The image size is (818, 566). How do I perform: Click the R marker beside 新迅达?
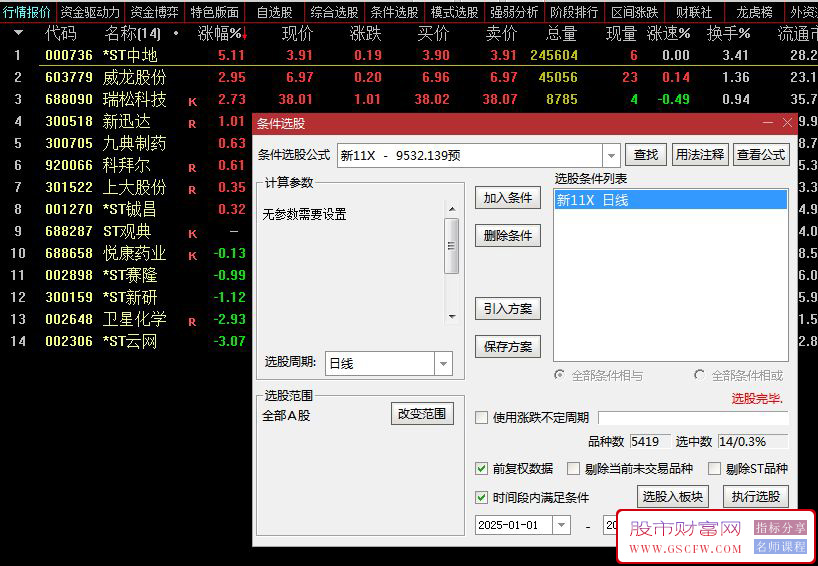tap(193, 124)
